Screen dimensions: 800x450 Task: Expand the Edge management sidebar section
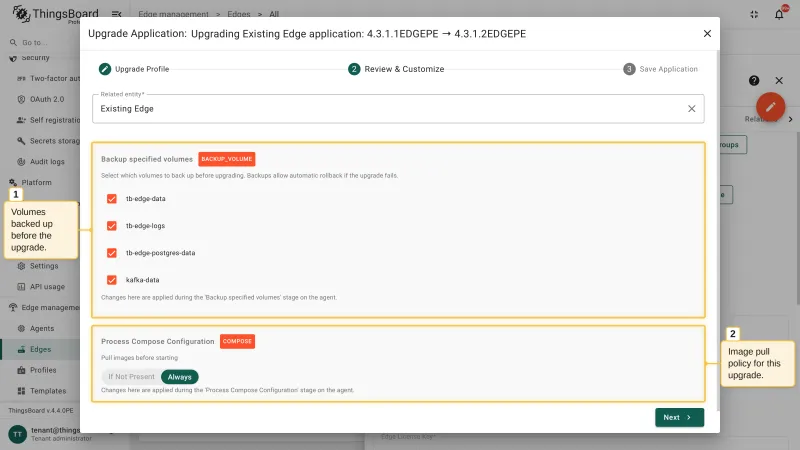click(43, 308)
